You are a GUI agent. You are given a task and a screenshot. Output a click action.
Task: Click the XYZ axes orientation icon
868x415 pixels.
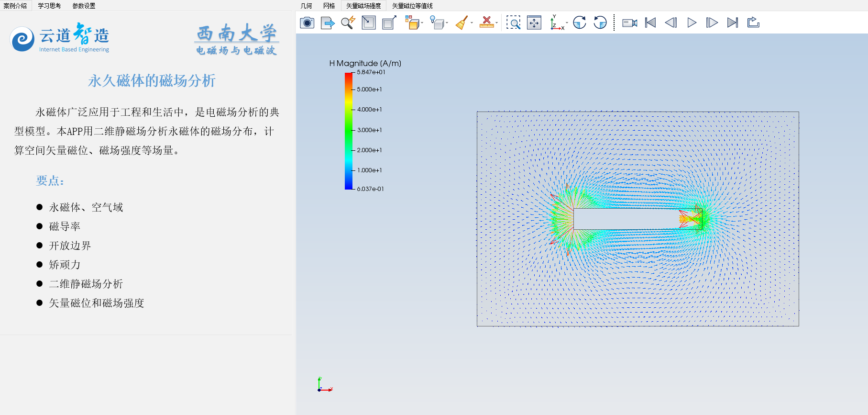click(x=557, y=22)
